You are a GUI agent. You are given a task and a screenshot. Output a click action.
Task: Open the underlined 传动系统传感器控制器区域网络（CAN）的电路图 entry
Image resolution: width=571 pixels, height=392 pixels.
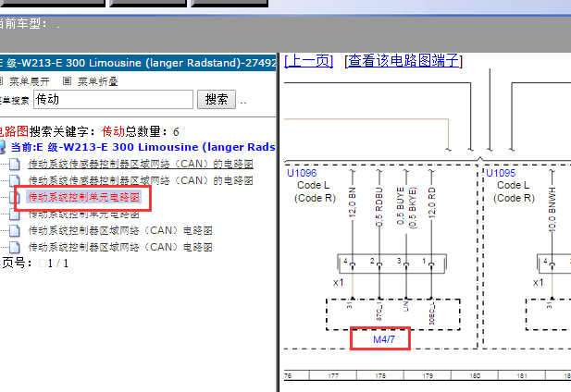141,164
